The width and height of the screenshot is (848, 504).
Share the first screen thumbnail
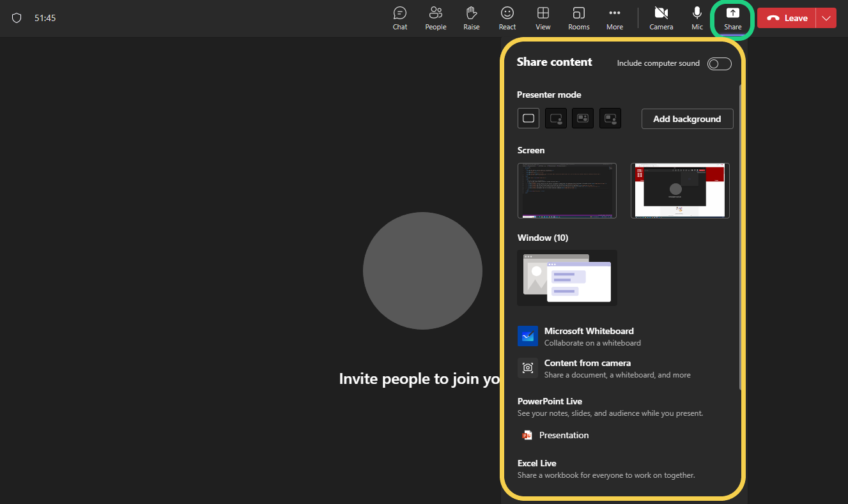coord(567,190)
